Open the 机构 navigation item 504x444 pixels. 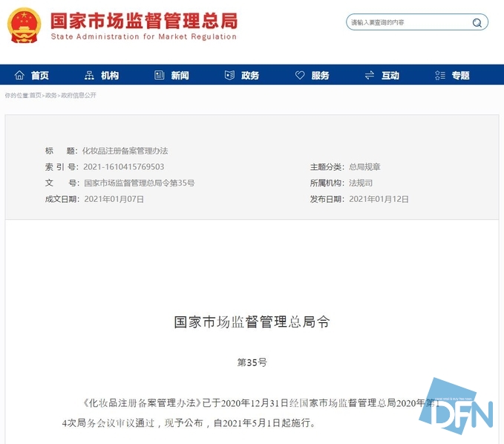pyautogui.click(x=110, y=76)
